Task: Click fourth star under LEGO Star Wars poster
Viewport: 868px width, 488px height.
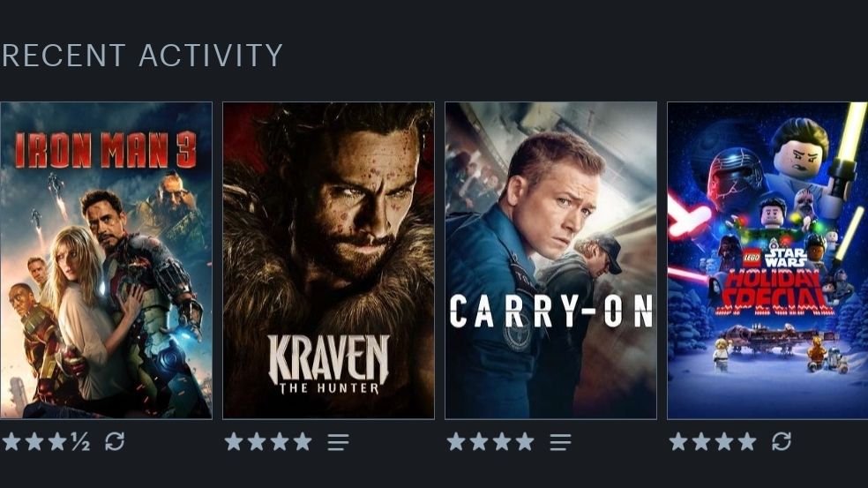Action: coord(747,441)
